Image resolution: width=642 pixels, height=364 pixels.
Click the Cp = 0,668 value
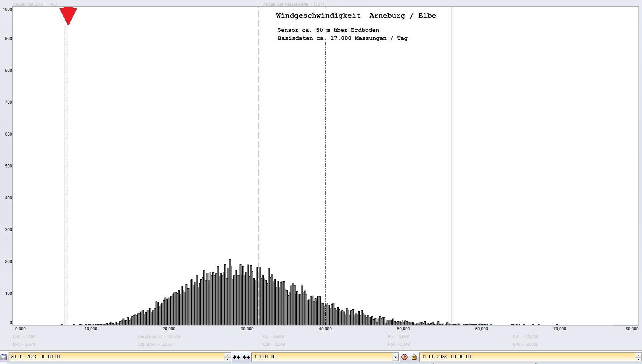point(273,336)
